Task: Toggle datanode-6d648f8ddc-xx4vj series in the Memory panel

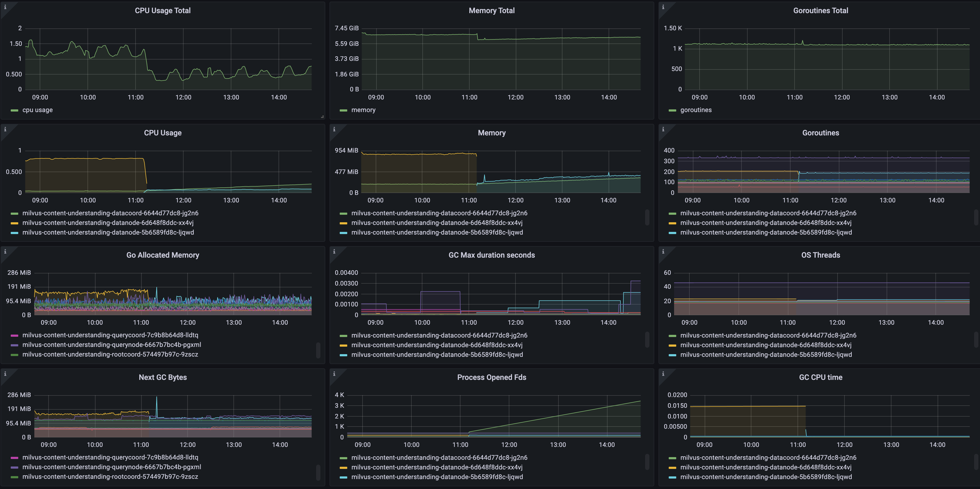Action: pos(437,223)
